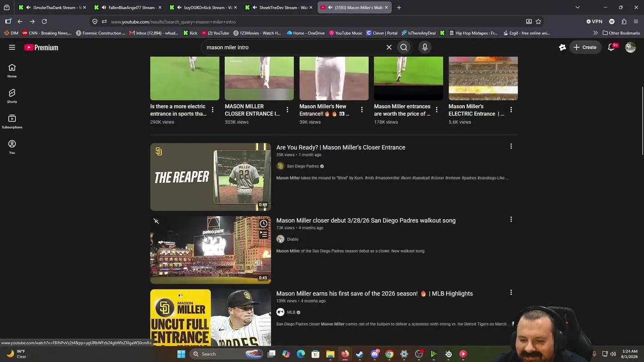Open Home in the YouTube sidebar
The height and width of the screenshot is (362, 644).
[12, 70]
